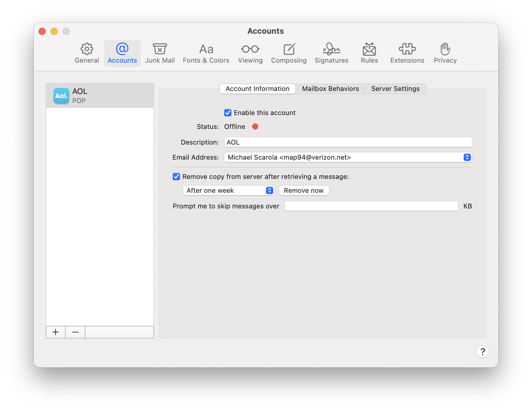
Task: Toggle Remove copy from server checkbox
Action: (x=176, y=176)
